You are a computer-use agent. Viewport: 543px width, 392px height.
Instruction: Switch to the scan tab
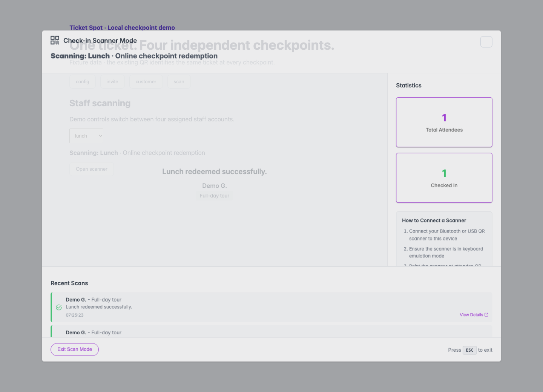pyautogui.click(x=179, y=82)
